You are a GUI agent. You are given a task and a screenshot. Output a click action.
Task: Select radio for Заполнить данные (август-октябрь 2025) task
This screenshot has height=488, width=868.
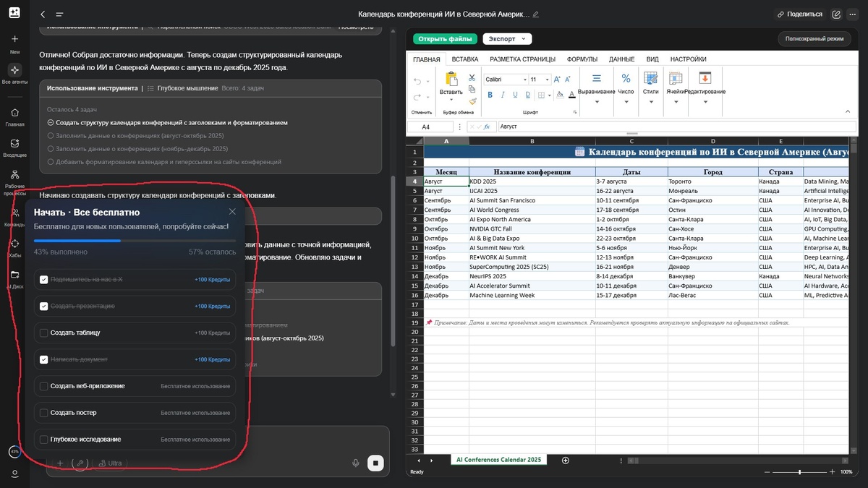pos(51,136)
